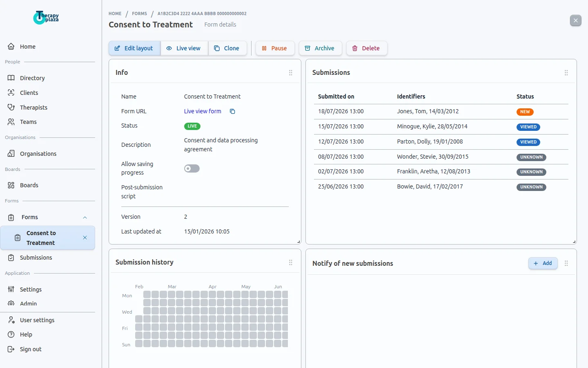The width and height of the screenshot is (588, 368).
Task: Click the Form details subtitle
Action: [220, 25]
